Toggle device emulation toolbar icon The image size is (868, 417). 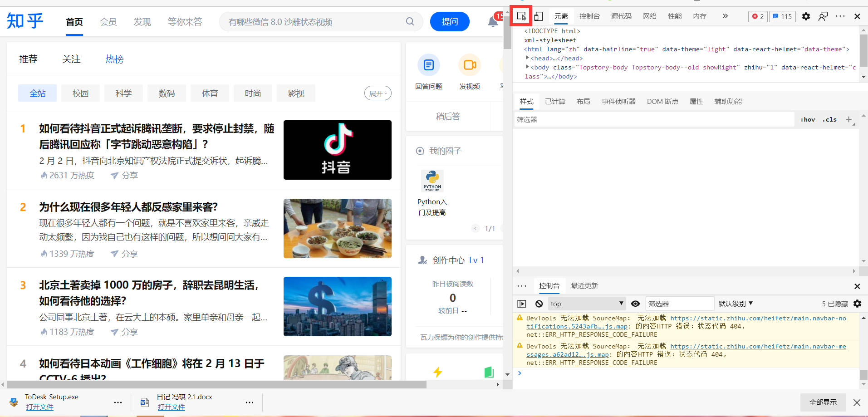(x=539, y=16)
